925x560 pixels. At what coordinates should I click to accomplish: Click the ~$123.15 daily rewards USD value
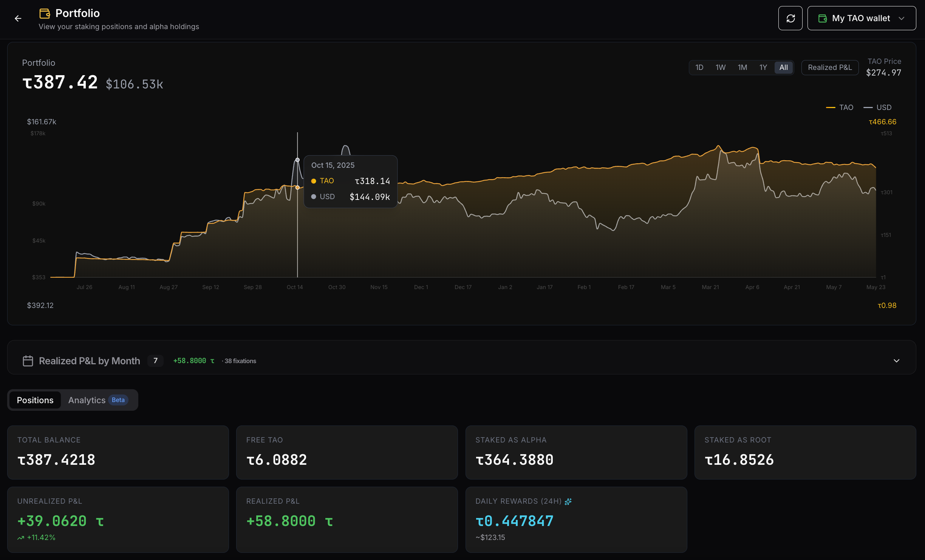[490, 538]
